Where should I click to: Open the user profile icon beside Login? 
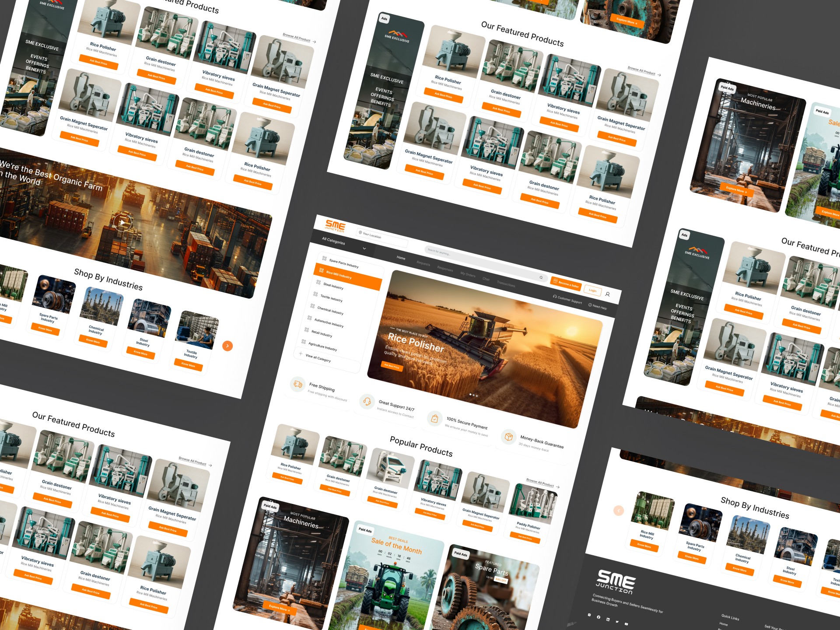pyautogui.click(x=607, y=294)
